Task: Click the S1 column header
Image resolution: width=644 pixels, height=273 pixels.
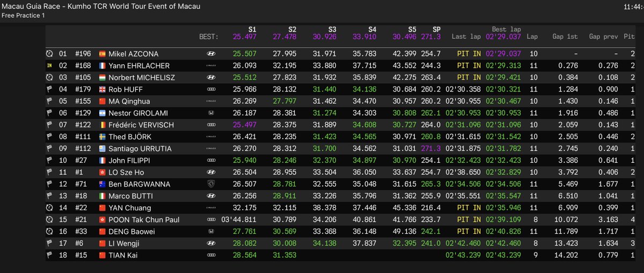Action: tap(252, 30)
